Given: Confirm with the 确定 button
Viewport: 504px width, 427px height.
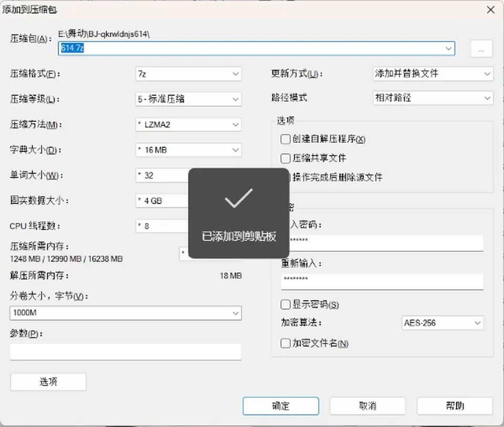Looking at the screenshot, I should (x=281, y=406).
